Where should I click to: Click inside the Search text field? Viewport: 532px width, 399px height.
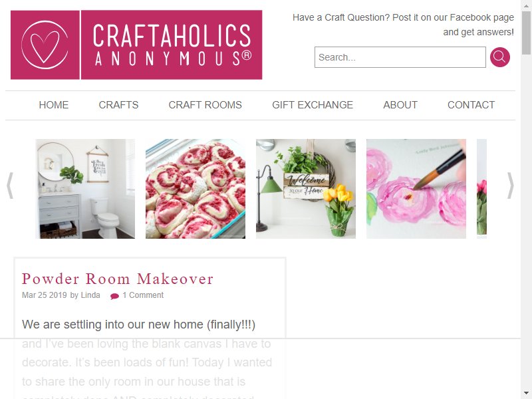click(400, 57)
